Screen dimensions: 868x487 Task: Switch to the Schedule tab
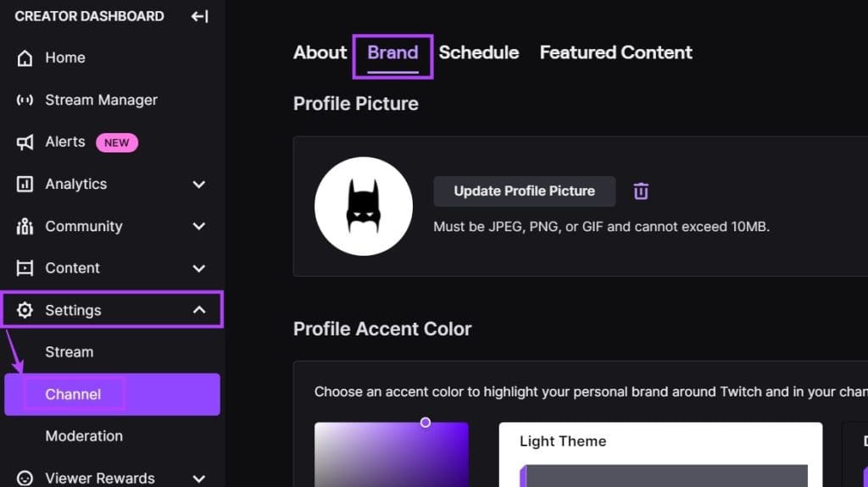[x=479, y=53]
